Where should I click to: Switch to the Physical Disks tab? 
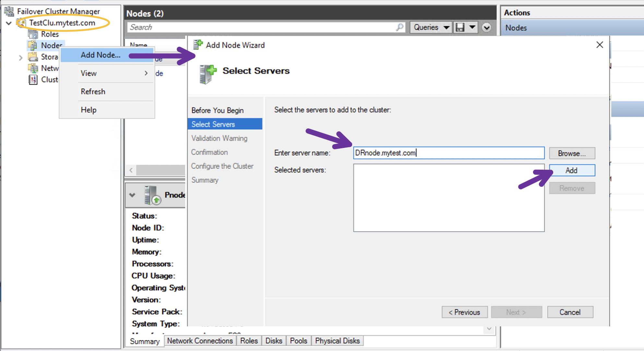[337, 341]
